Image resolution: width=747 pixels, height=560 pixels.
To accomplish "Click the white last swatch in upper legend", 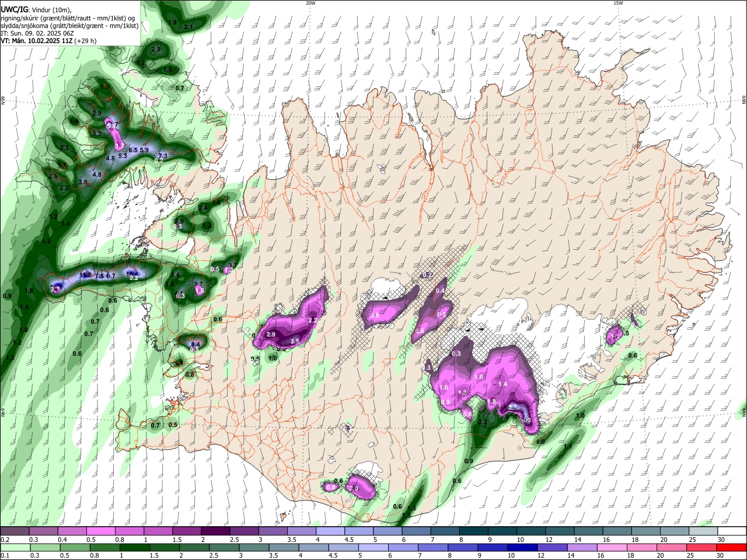I will [x=732, y=531].
